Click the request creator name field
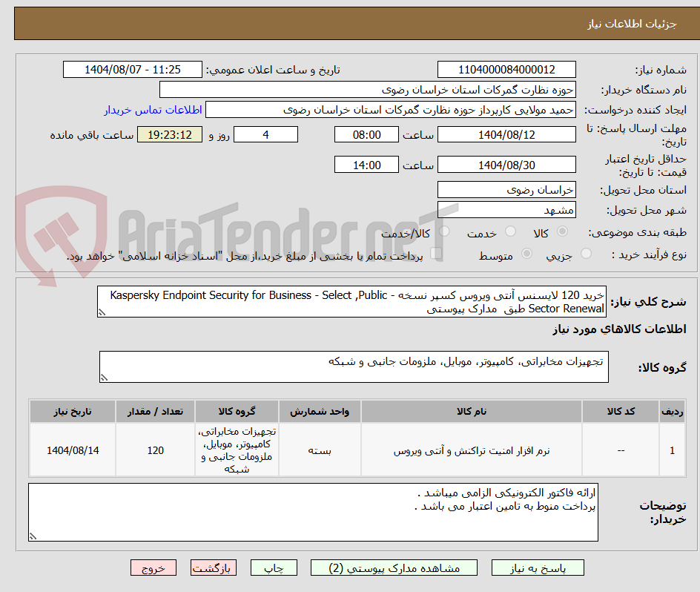Screen dimensions: 700x592 pos(391,110)
